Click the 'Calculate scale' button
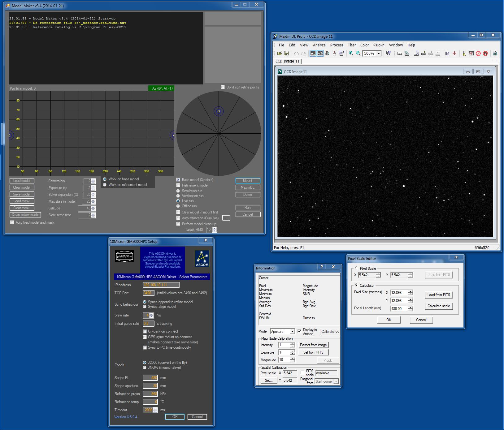This screenshot has width=504, height=430. (438, 306)
